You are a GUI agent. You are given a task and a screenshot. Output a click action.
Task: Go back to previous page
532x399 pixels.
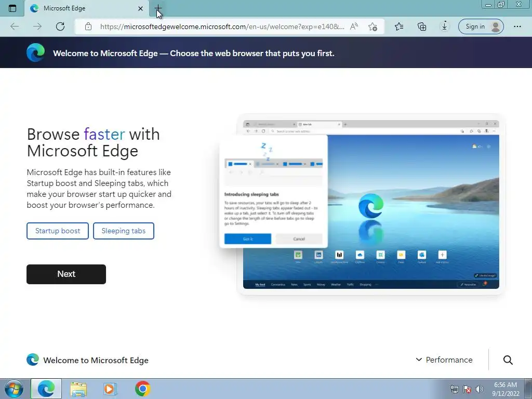click(x=15, y=26)
